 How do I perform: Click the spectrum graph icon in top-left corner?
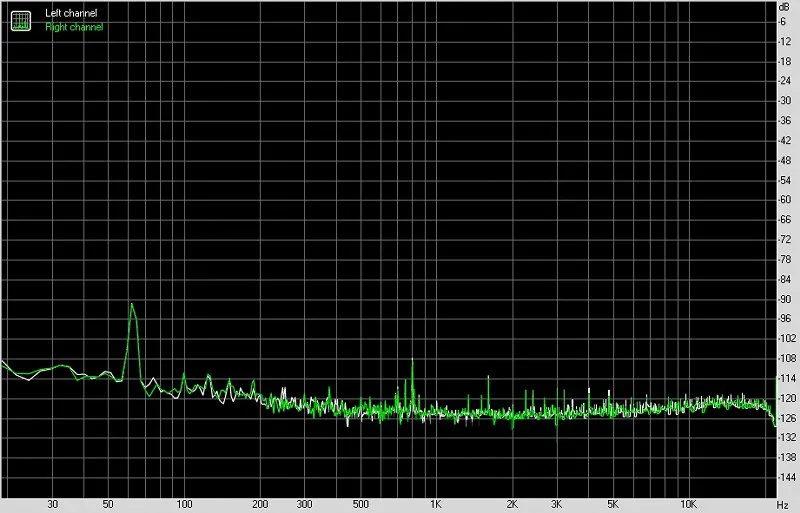point(21,20)
